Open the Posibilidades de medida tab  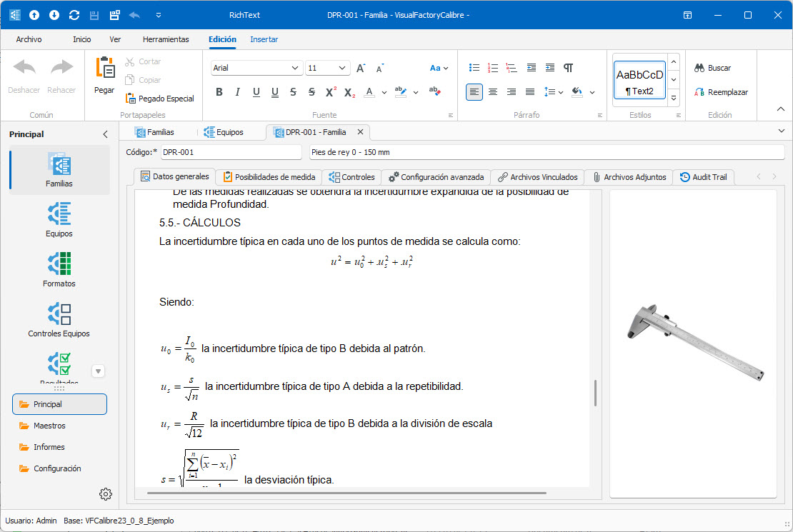pos(269,177)
